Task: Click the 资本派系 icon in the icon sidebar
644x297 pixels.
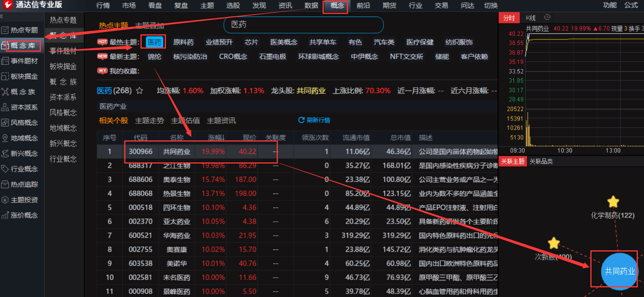Action: click(5, 107)
